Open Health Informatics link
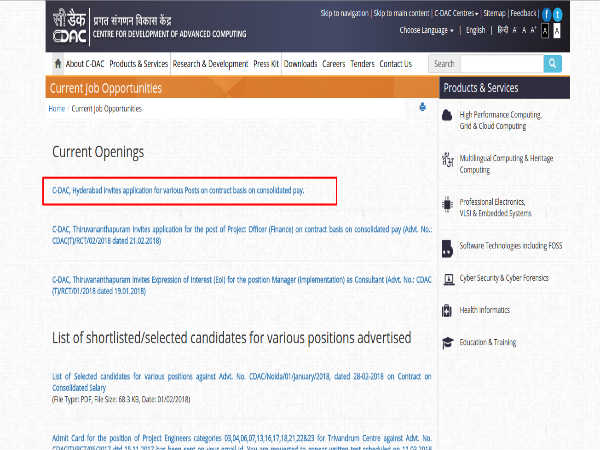 coord(484,310)
